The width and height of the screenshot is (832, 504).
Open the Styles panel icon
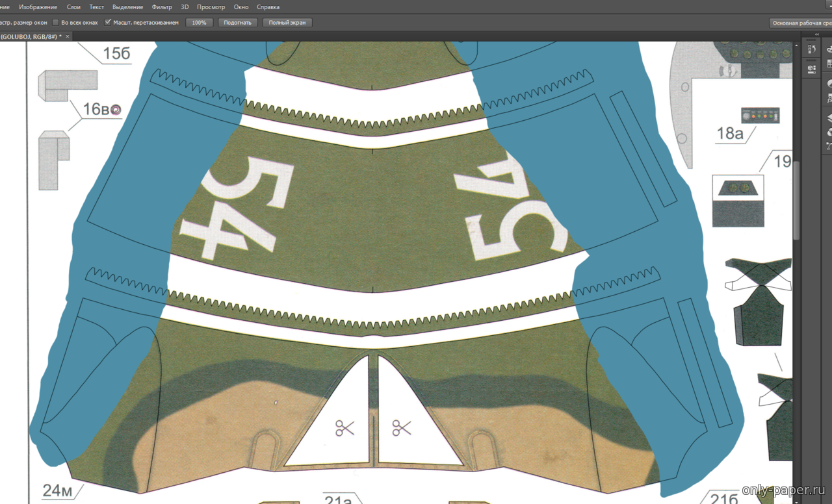coord(829,98)
